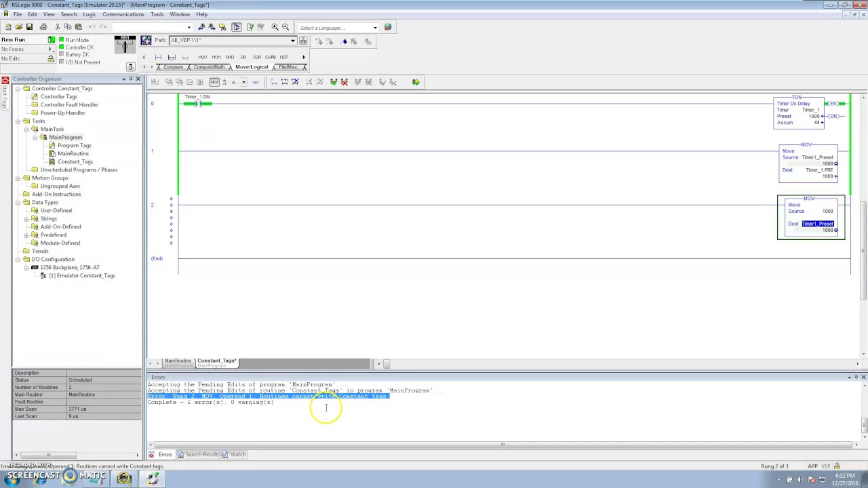Image resolution: width=868 pixels, height=488 pixels.
Task: Click the Verify Routine check icon
Action: pos(250,27)
